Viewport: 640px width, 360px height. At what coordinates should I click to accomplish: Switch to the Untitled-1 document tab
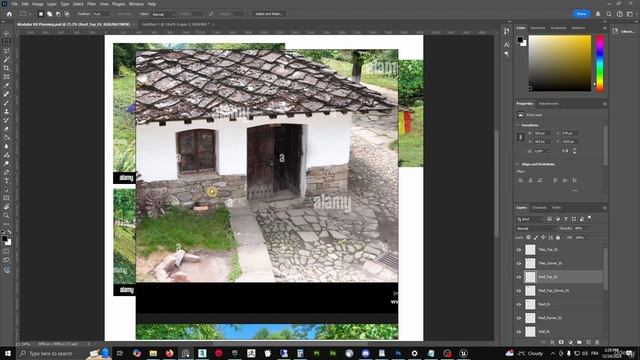click(x=176, y=24)
